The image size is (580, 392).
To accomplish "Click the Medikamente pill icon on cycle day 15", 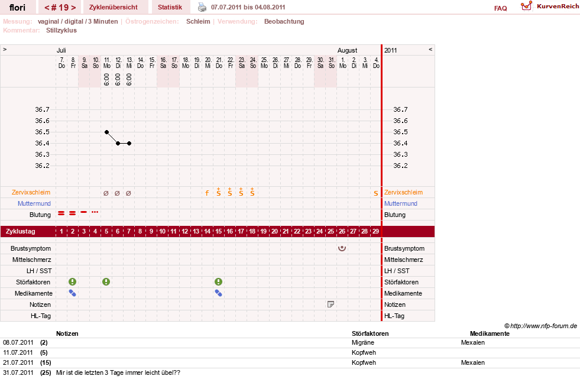I will pos(219,293).
